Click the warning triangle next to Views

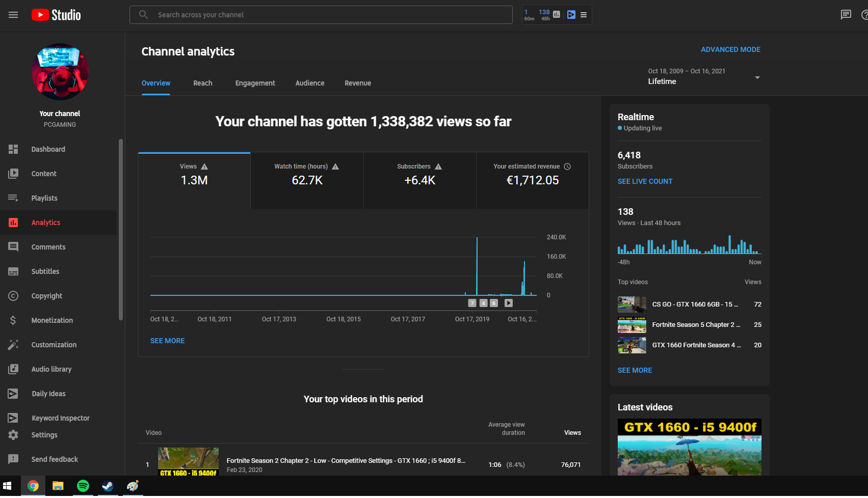(x=204, y=167)
